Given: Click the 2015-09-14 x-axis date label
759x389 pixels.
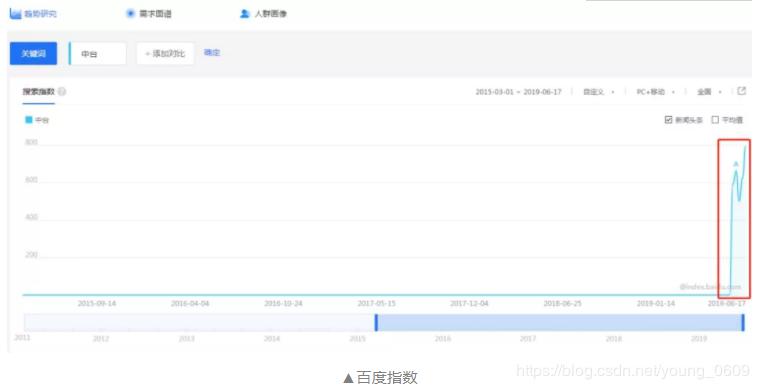Looking at the screenshot, I should coord(97,303).
